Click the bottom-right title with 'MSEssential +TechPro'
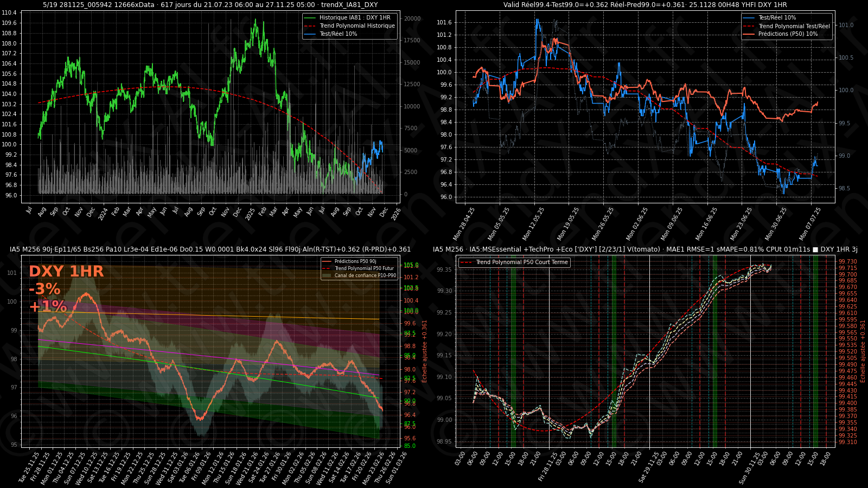The height and width of the screenshot is (488, 868). coord(645,249)
